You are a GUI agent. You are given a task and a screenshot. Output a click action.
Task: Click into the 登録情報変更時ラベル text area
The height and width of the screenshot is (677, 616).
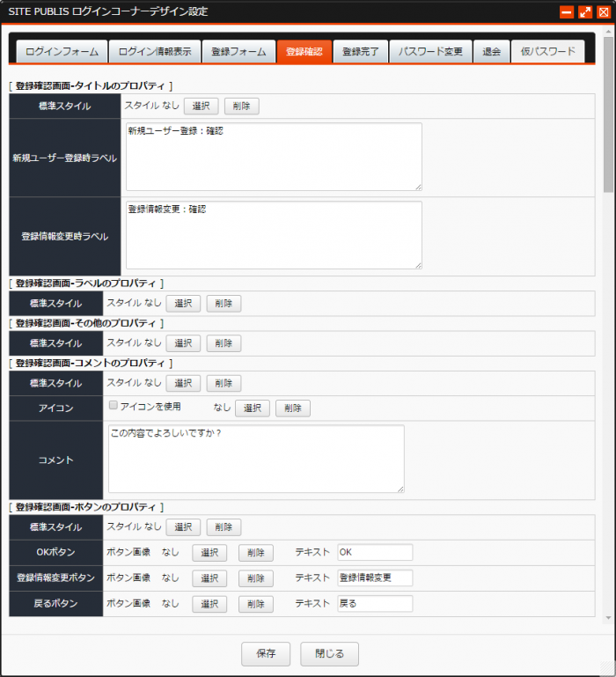(x=274, y=235)
